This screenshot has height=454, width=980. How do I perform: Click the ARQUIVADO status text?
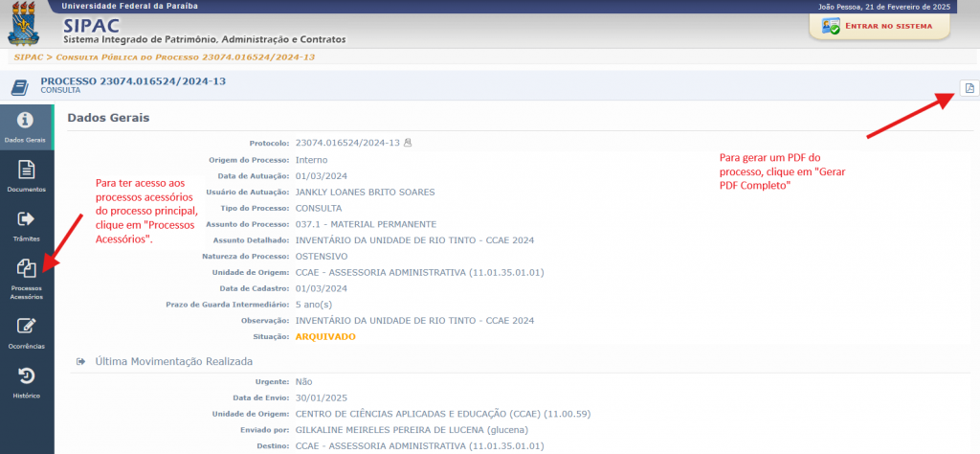(x=325, y=337)
